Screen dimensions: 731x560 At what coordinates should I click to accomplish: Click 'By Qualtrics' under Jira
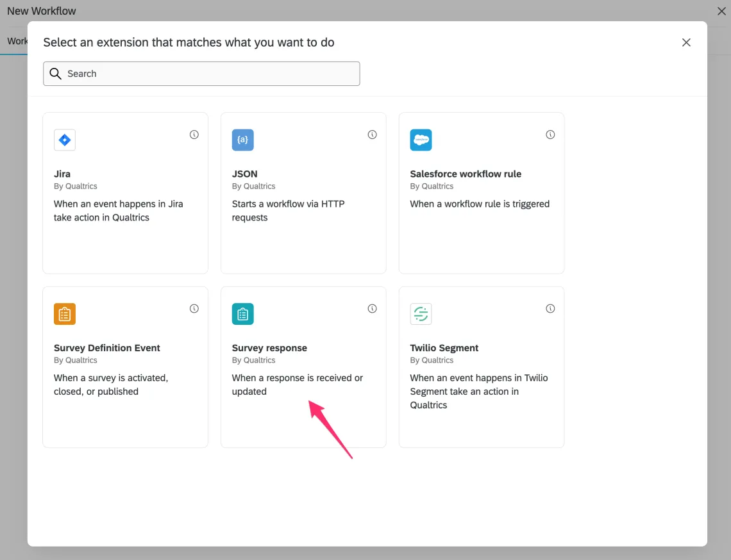pos(76,186)
